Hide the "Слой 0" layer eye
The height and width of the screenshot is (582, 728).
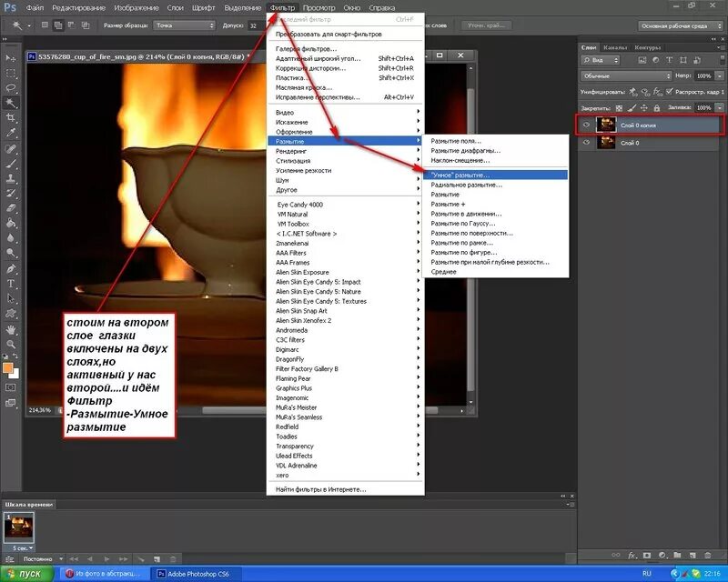(586, 143)
